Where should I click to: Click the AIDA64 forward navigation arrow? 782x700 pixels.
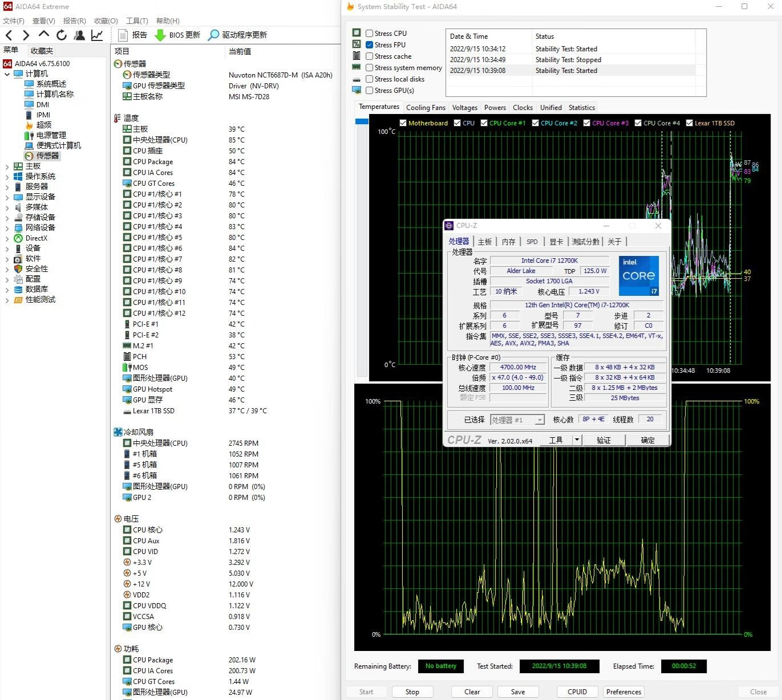click(x=26, y=35)
